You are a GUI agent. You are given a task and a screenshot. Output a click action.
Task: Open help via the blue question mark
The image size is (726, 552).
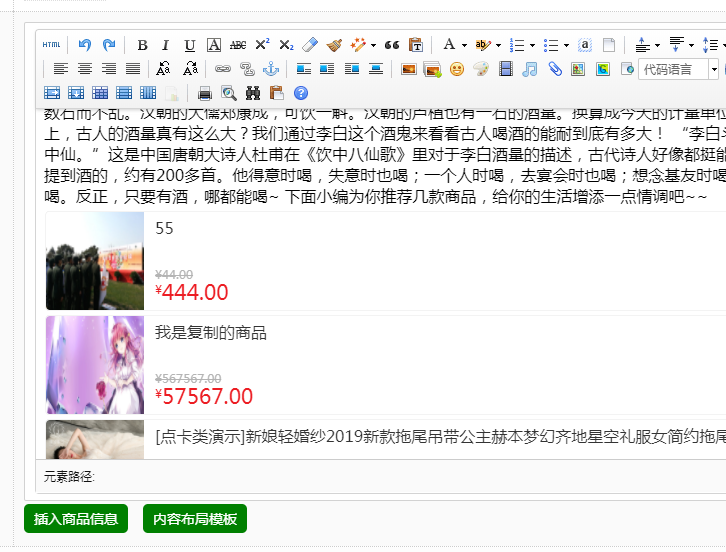coord(301,93)
